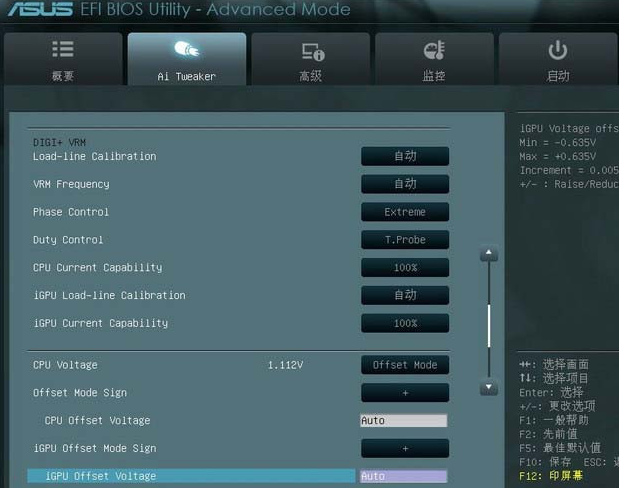The image size is (619, 488).
Task: Open the 概要 (Main) tab
Action: point(63,59)
